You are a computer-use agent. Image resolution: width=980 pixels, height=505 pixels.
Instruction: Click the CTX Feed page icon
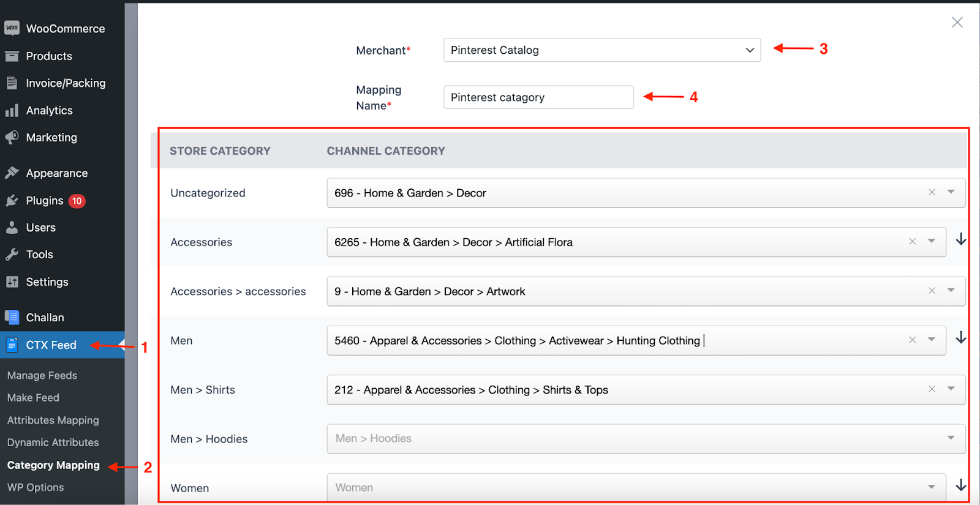tap(12, 345)
